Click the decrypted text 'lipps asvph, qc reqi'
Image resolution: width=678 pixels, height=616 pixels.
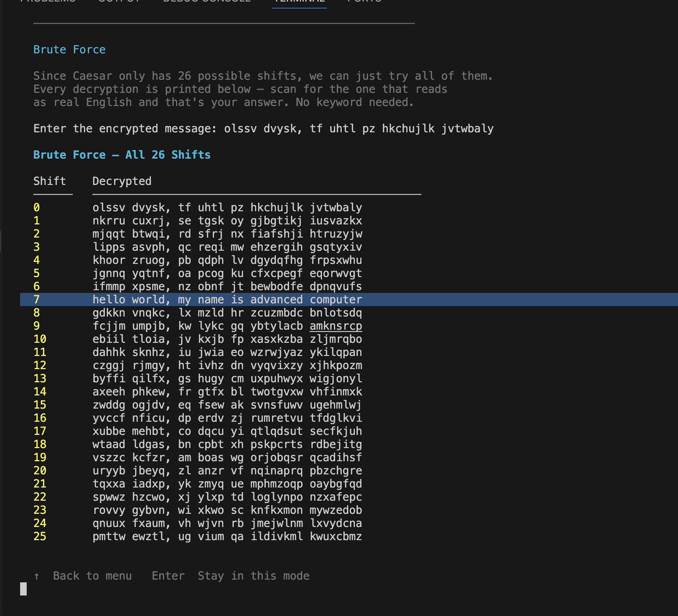tap(158, 247)
